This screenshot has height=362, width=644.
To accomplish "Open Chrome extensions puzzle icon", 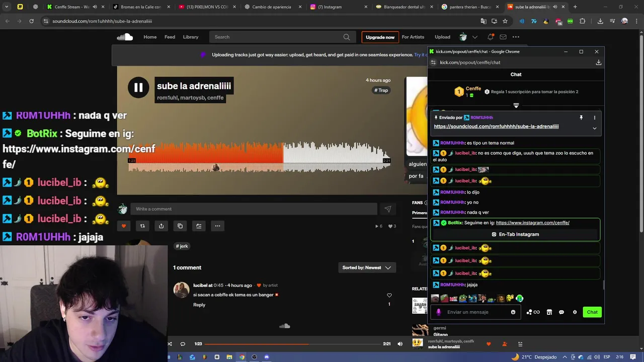I will [583, 21].
